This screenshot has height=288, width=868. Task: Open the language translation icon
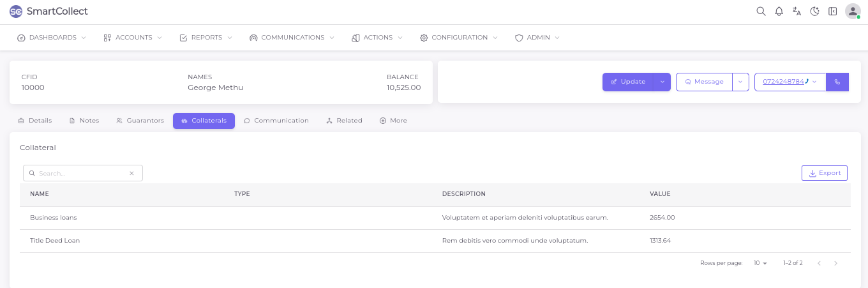click(797, 11)
